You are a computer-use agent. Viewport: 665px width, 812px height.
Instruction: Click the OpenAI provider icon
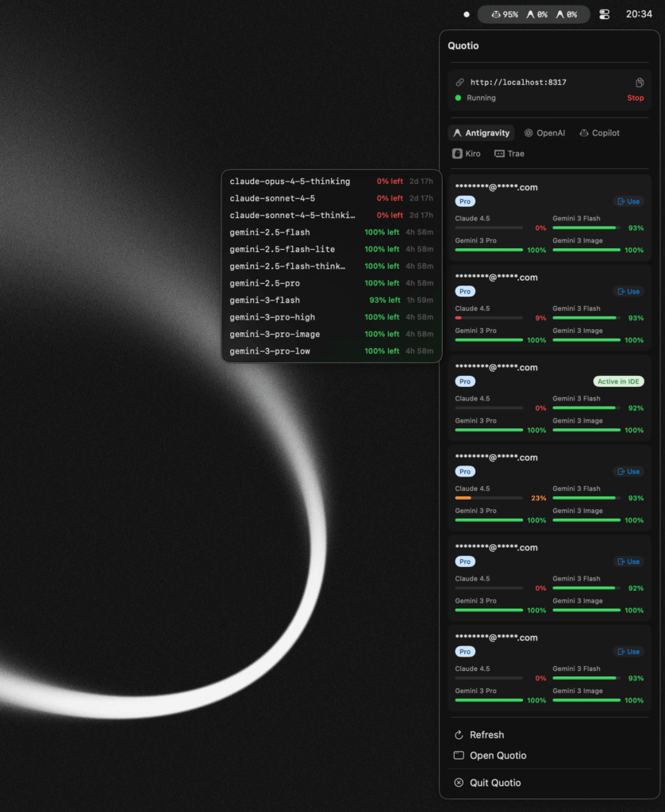tap(529, 133)
